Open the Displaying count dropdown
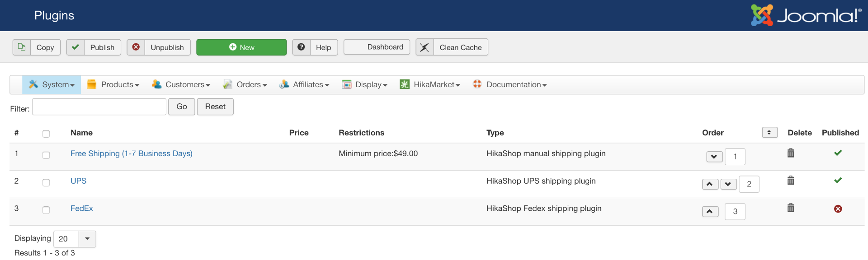868x260 pixels. coord(75,239)
